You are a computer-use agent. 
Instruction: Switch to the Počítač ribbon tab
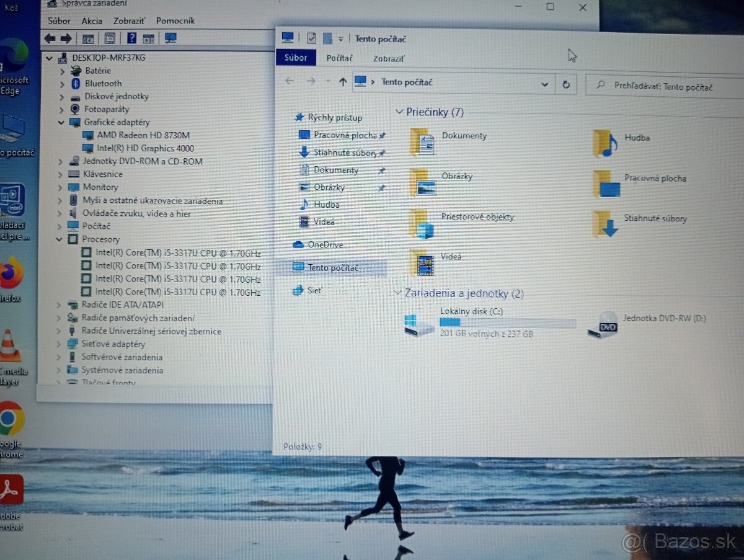pos(339,58)
